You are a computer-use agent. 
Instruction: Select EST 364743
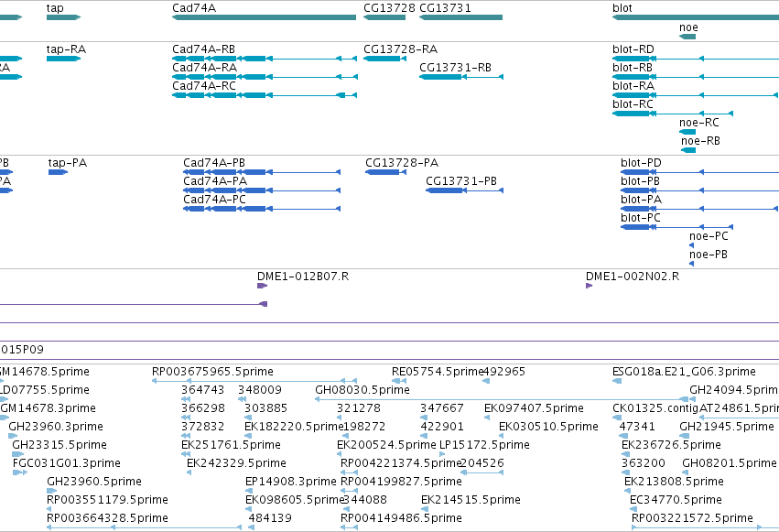tap(202, 390)
